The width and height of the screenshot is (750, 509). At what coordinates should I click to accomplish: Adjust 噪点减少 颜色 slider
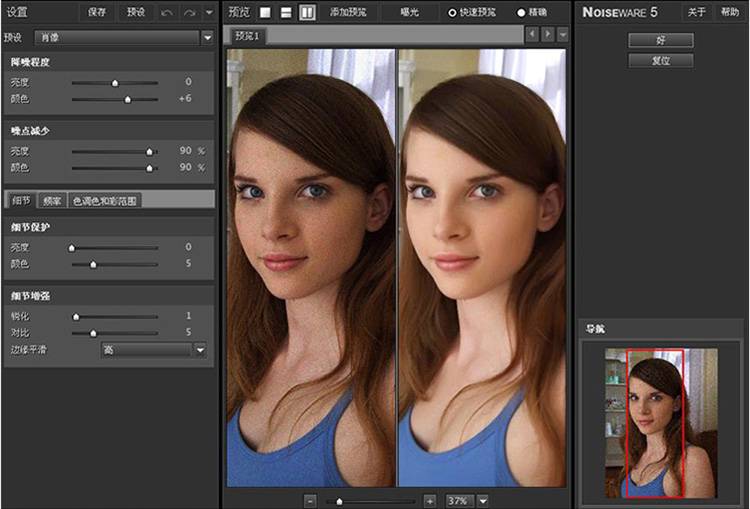coord(115,168)
